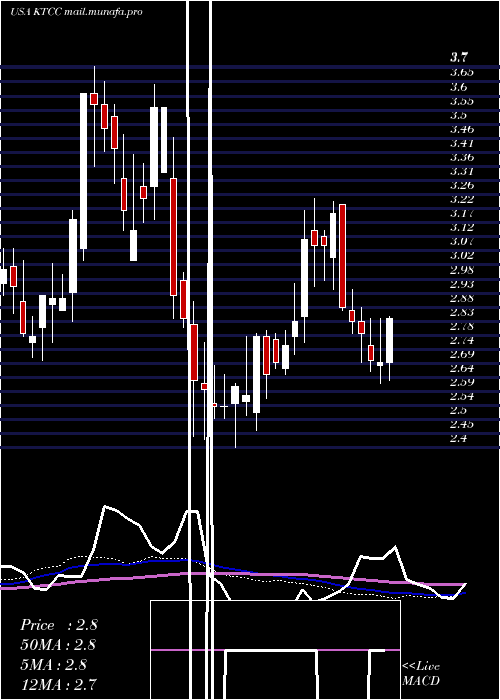The image size is (500, 700).
Task: Click the 2.4 price axis label
Action: click(x=458, y=438)
